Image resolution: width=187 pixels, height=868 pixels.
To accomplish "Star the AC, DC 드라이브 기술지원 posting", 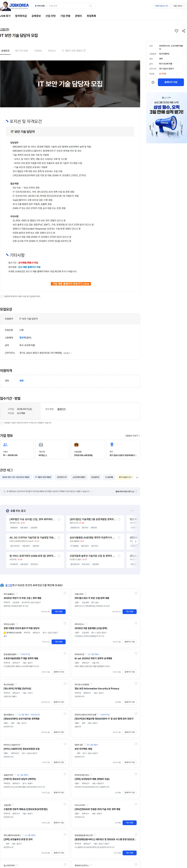I will (x=59, y=537).
